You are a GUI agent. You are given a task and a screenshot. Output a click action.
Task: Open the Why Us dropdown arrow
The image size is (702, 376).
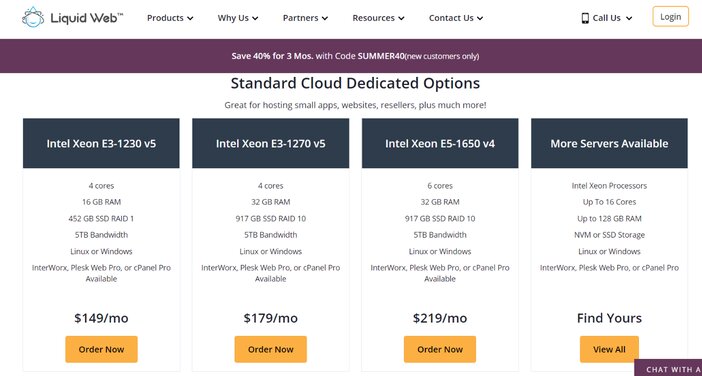(255, 18)
